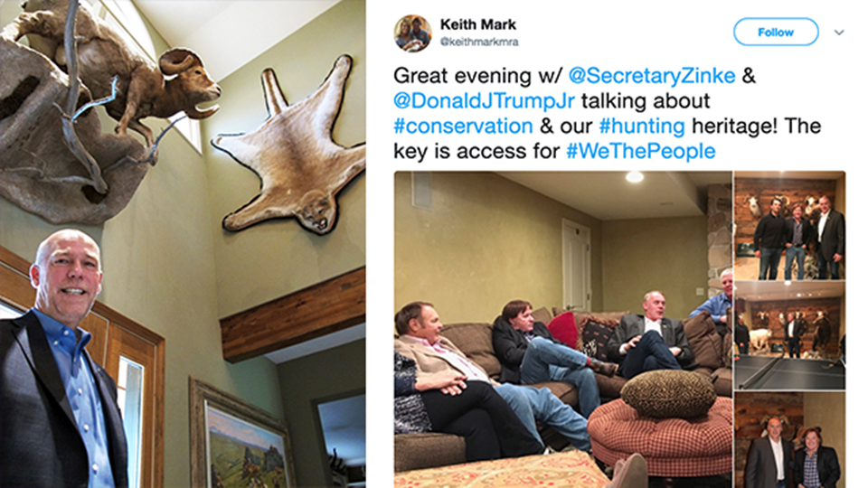Visit the @keithmarkmra handle
868x488 pixels.
[479, 42]
